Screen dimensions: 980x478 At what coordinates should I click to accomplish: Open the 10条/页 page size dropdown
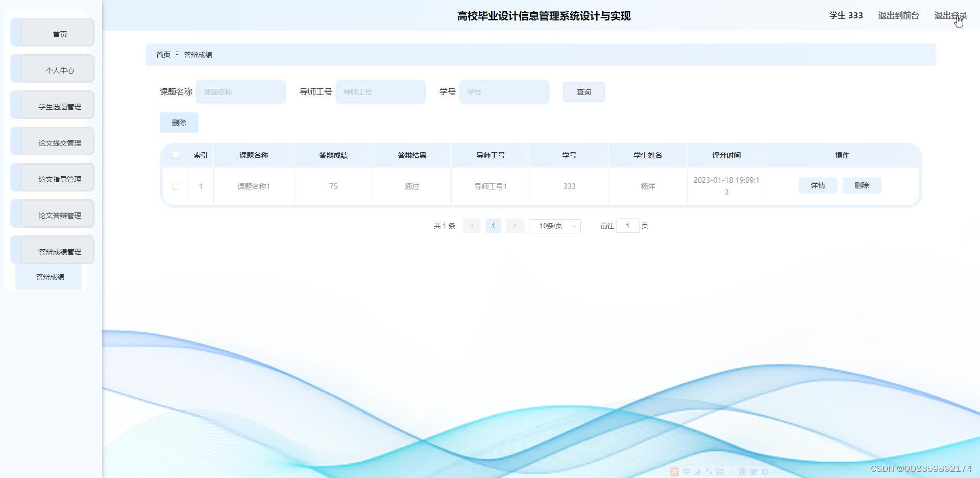pos(555,226)
